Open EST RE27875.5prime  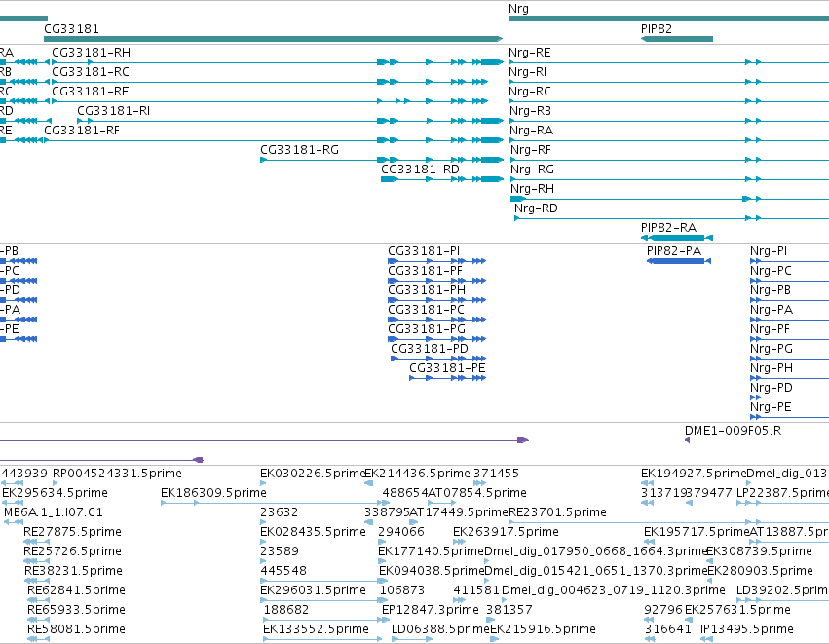(72, 532)
